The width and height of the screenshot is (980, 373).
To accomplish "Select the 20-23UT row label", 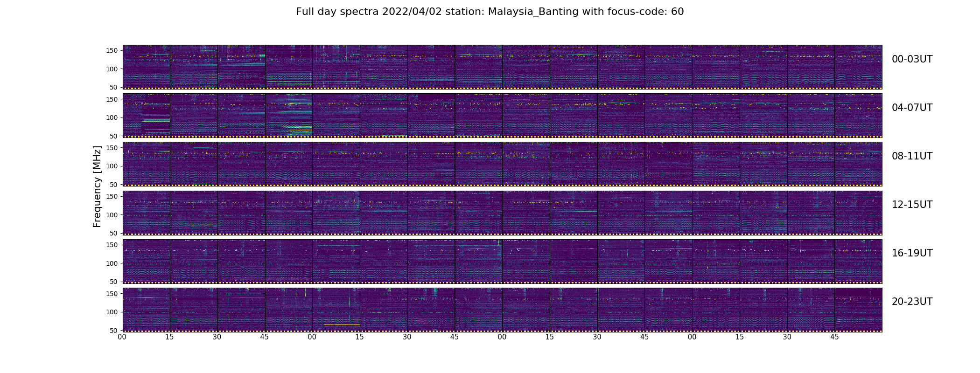I will click(x=912, y=302).
